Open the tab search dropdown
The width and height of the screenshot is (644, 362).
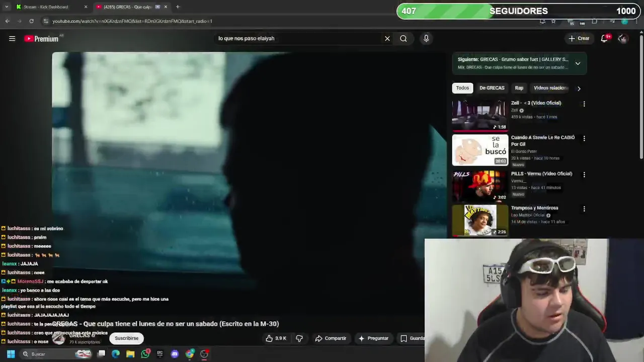(7, 7)
